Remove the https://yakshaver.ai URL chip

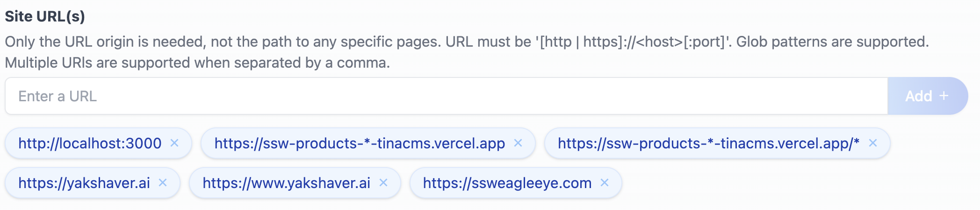click(x=163, y=182)
